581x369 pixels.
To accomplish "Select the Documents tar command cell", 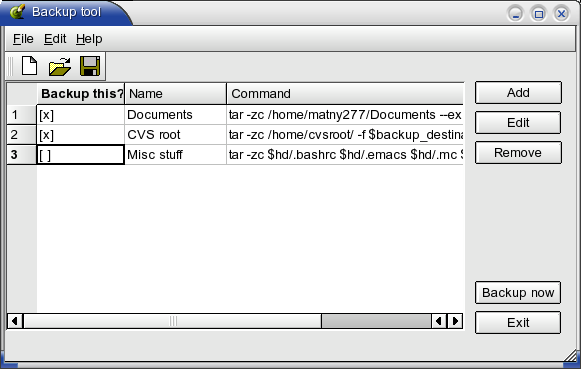I will 345,115.
